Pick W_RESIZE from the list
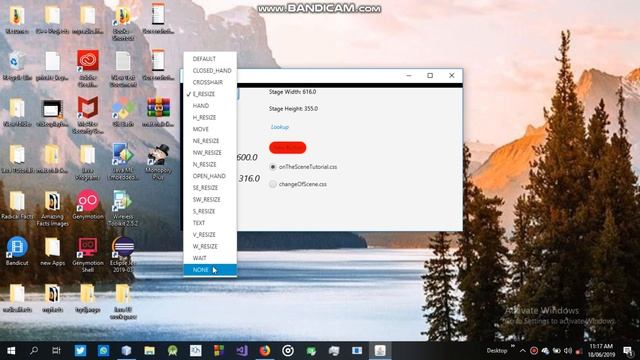 [210, 247]
